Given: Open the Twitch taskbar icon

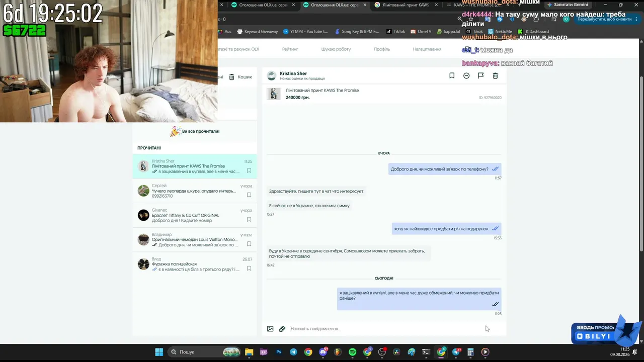Looking at the screenshot, I should [264, 352].
